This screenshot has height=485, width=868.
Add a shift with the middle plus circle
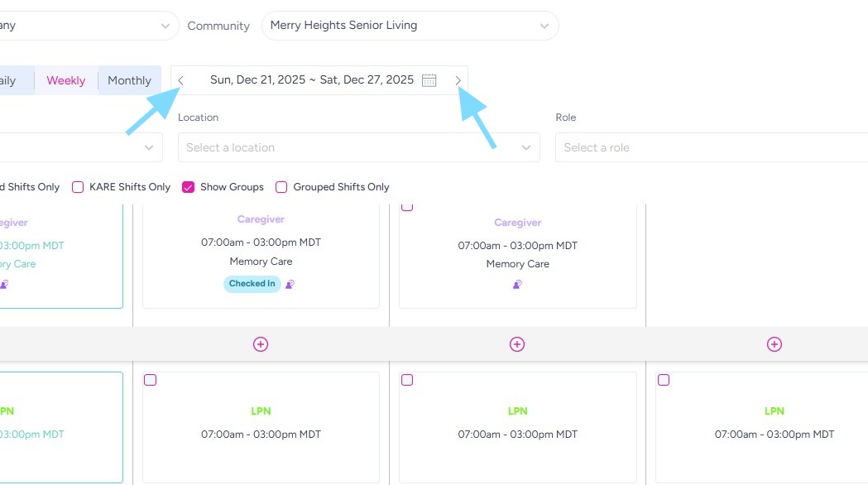point(517,344)
